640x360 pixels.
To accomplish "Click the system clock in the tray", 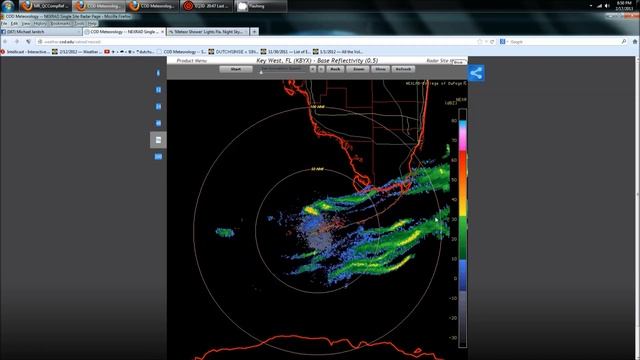I will (624, 6).
